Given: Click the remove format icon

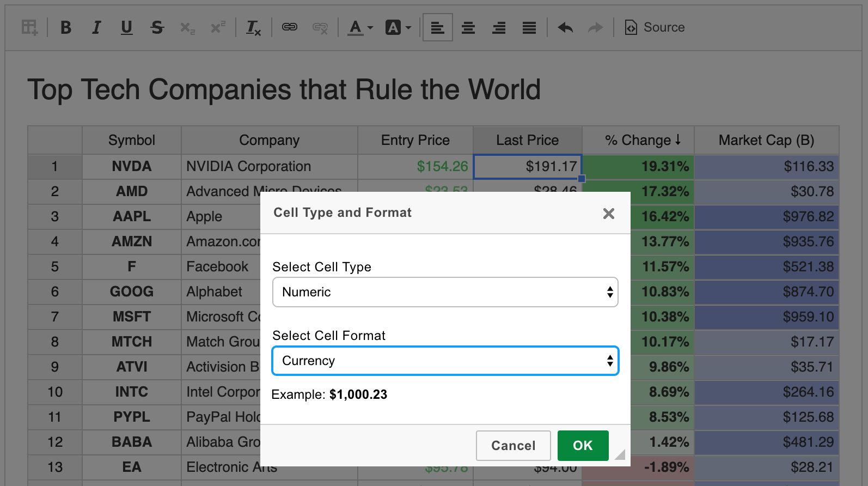Looking at the screenshot, I should pos(254,27).
